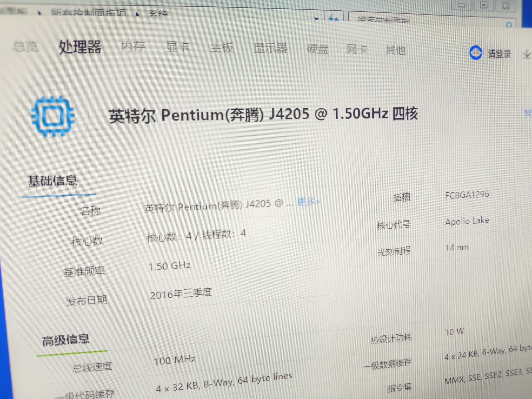Click the Apollo Lake core codename value
The width and height of the screenshot is (532, 399).
click(x=467, y=221)
